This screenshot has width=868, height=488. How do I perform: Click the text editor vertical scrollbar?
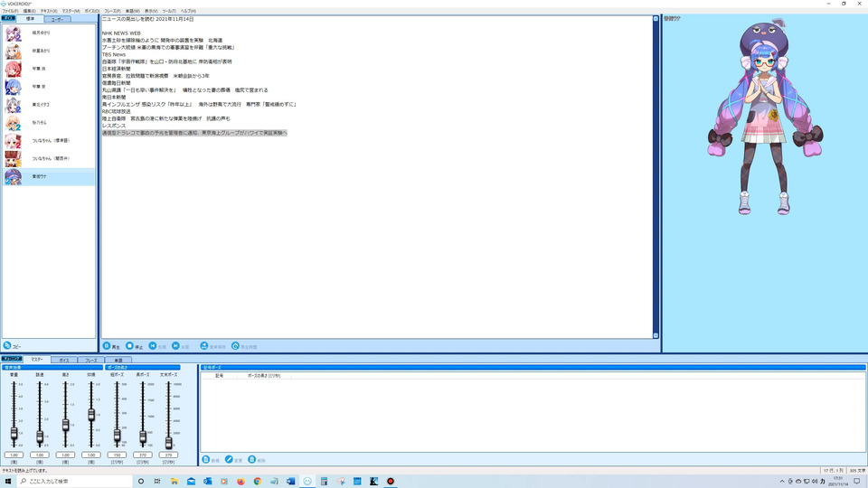(656, 177)
